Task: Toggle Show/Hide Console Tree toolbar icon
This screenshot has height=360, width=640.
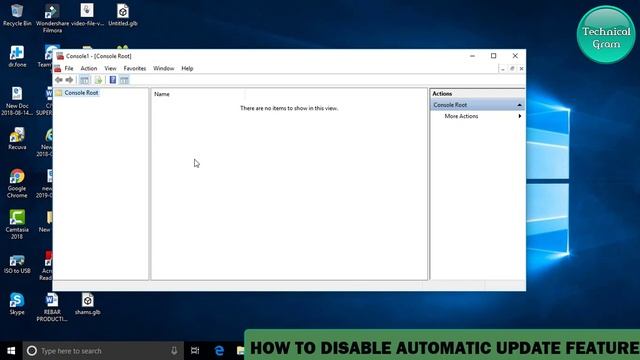Action: coord(84,80)
